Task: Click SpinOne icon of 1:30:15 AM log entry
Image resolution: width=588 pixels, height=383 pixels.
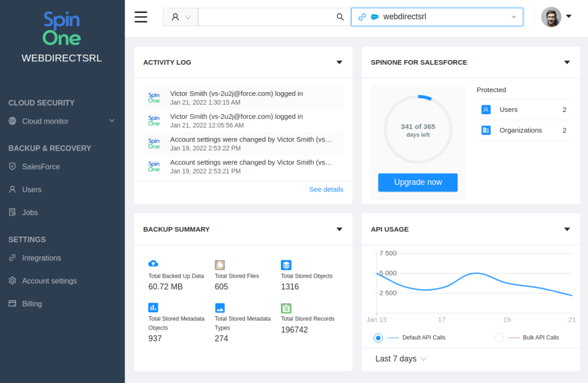Action: pos(154,98)
